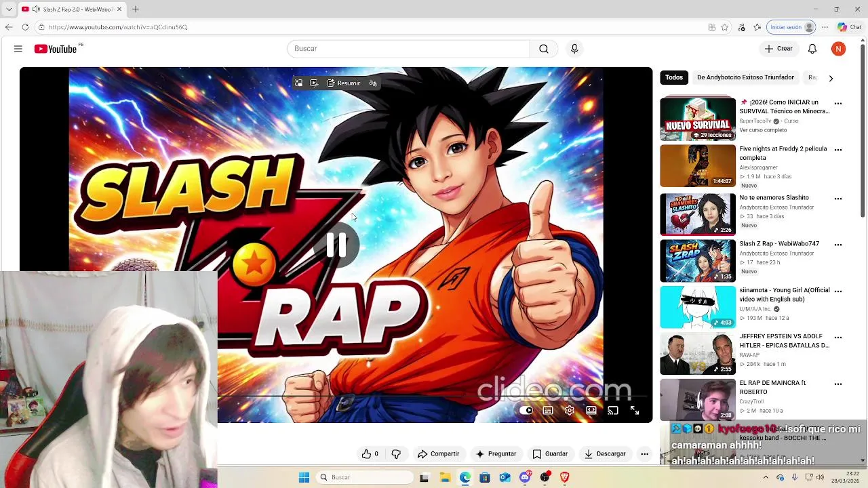868x488 pixels.
Task: Open options menu for No te enamores Slashito
Action: 838,199
